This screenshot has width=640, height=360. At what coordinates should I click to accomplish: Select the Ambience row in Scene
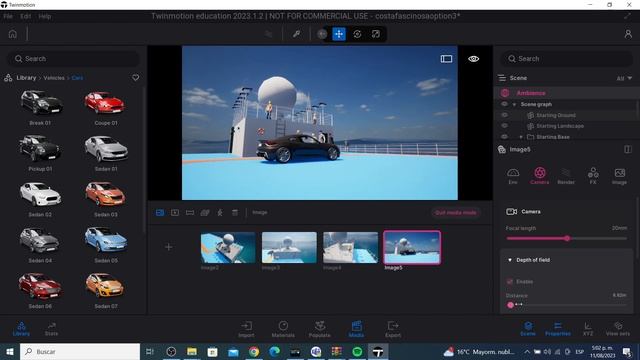567,93
